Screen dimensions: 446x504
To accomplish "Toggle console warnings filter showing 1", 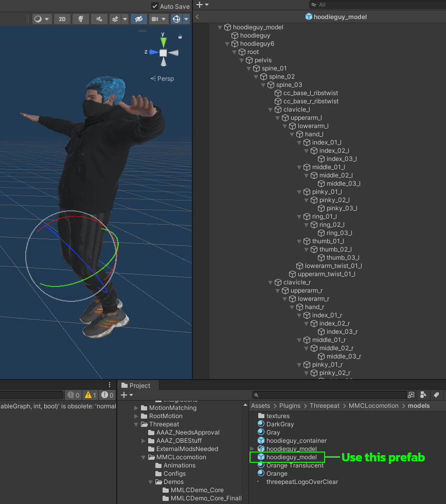I will tap(91, 395).
